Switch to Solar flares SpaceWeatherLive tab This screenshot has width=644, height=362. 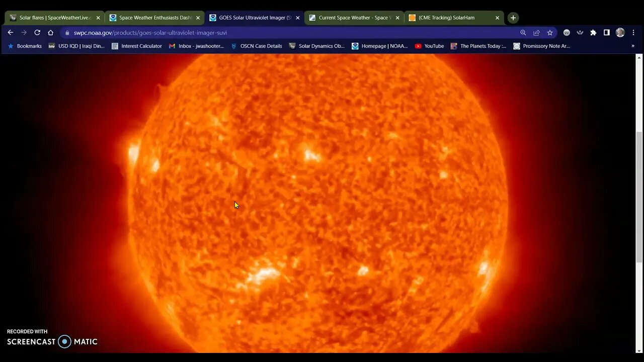click(54, 18)
